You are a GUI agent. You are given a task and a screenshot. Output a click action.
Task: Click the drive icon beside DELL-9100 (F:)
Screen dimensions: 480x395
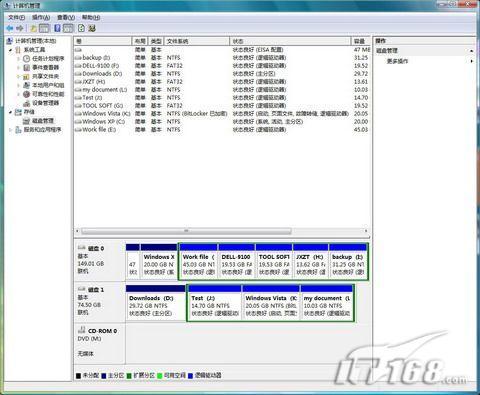tap(78, 66)
